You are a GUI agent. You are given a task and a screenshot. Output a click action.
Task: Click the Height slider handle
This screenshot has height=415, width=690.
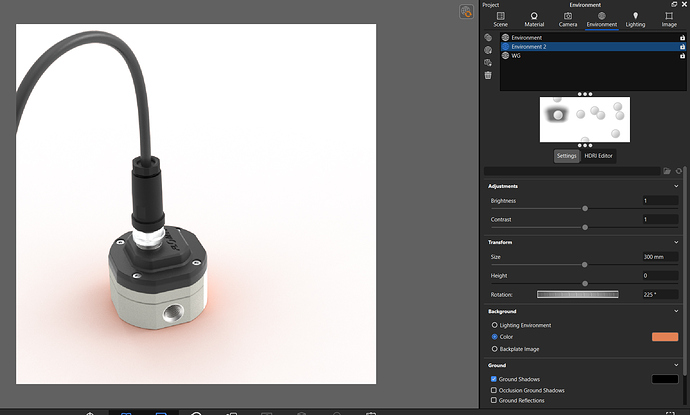click(585, 284)
